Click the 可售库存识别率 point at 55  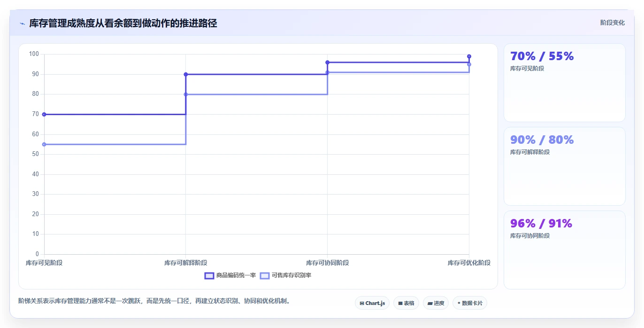[44, 144]
